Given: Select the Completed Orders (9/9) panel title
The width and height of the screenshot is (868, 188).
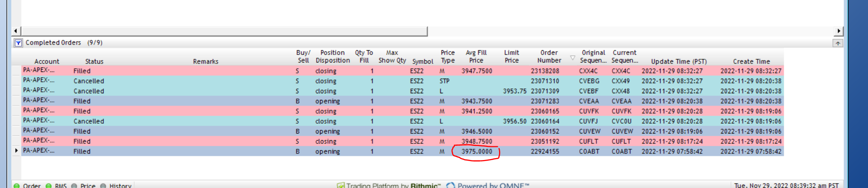Looking at the screenshot, I should click(x=64, y=43).
